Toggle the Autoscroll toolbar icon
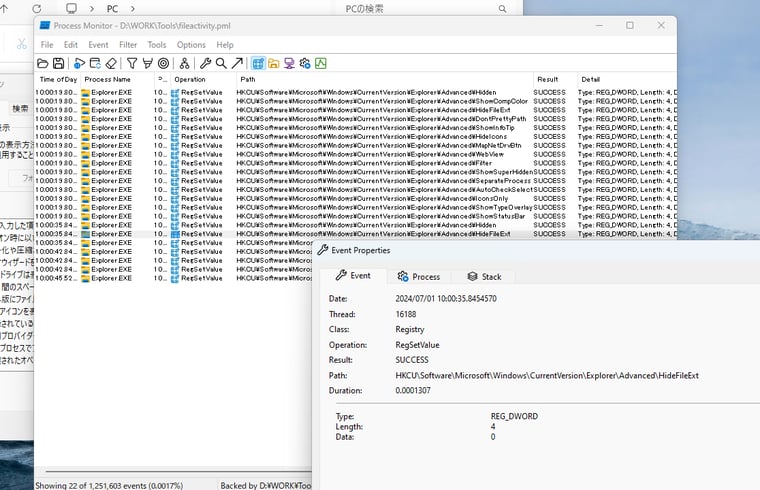Screen dimensions: 760x490 95,63
